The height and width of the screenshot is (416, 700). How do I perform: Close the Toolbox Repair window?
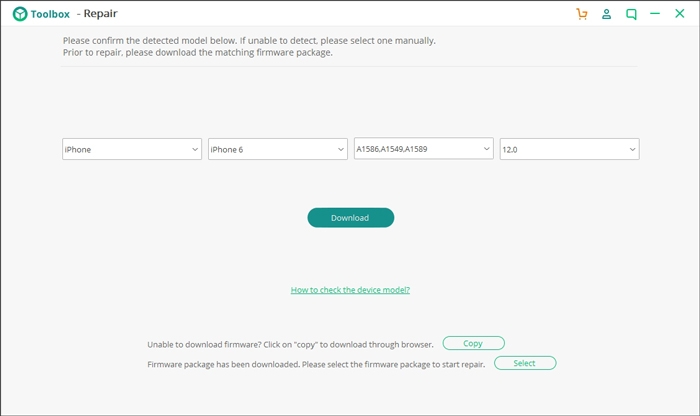(680, 14)
